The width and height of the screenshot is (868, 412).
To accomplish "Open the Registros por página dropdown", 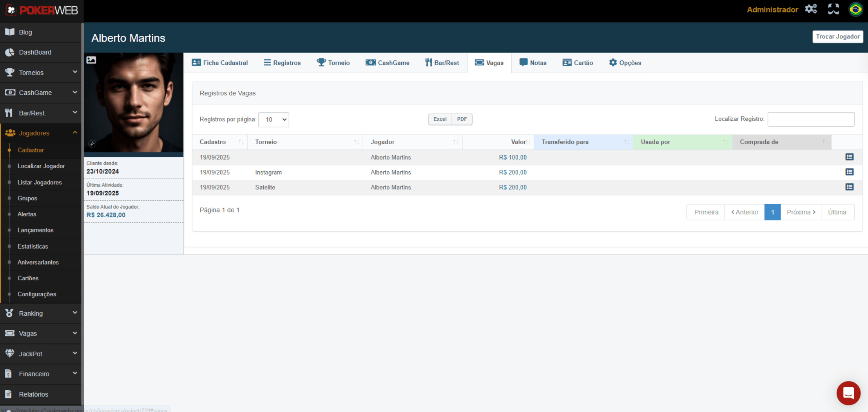I will click(273, 120).
